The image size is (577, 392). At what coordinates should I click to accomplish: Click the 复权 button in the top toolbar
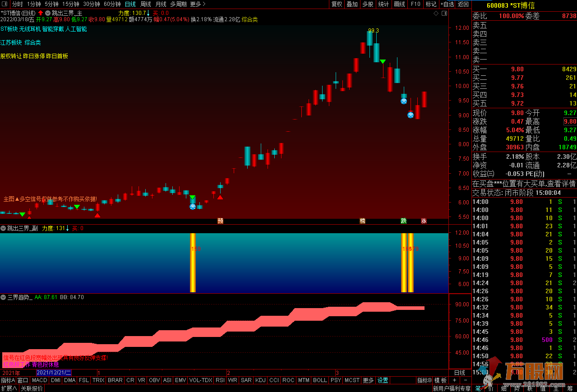(x=337, y=4)
